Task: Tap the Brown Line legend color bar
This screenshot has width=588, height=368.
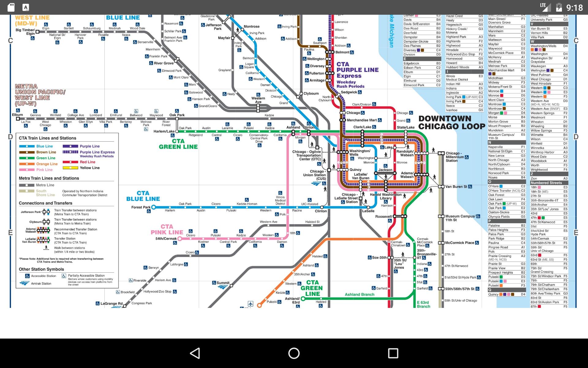Action: [27, 152]
